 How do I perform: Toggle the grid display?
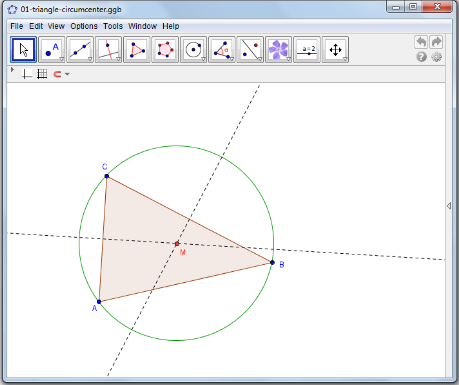pos(42,74)
